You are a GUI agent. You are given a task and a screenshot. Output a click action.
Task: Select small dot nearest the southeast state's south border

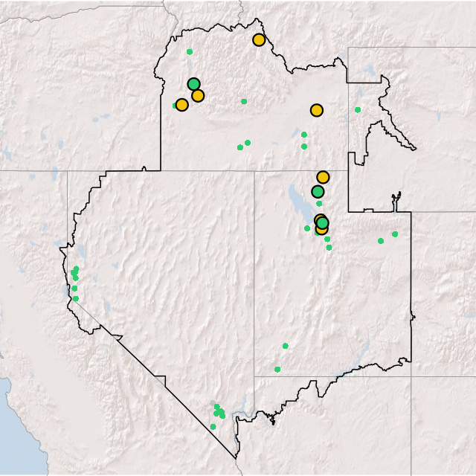[x=277, y=370]
